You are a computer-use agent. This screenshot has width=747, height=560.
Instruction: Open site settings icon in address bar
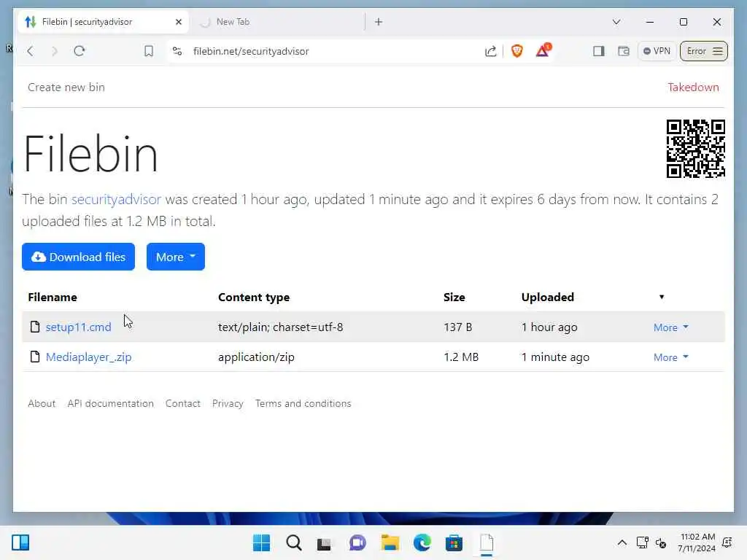177,51
